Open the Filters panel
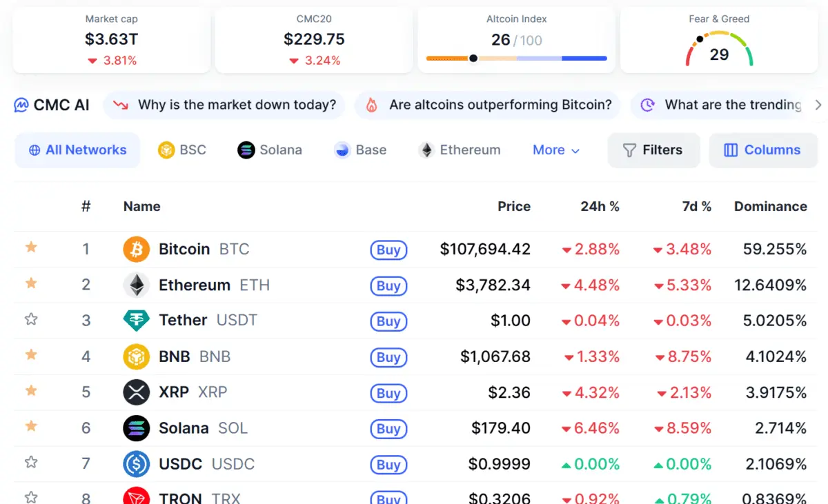Screen dimensions: 828x504 653,150
